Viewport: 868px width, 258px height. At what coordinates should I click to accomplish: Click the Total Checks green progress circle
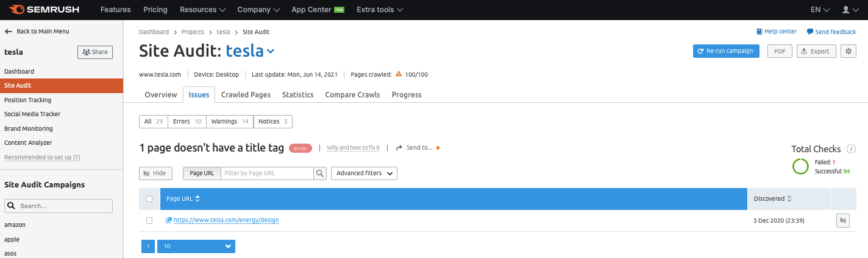tap(800, 167)
